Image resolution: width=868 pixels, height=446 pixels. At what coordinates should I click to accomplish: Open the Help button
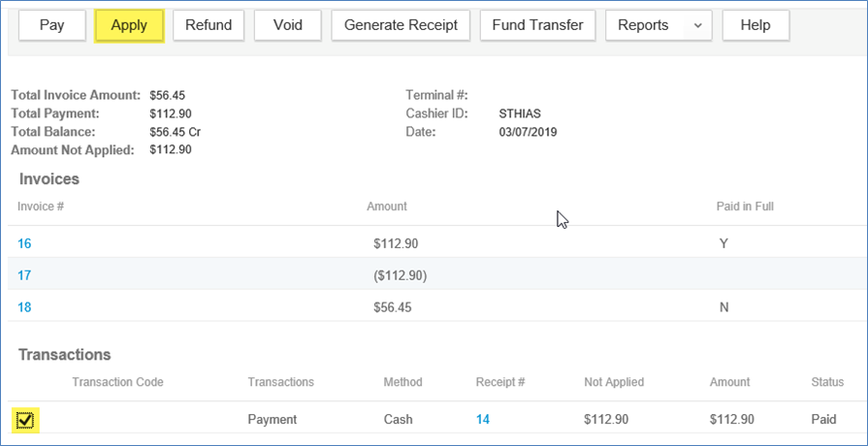pyautogui.click(x=755, y=25)
